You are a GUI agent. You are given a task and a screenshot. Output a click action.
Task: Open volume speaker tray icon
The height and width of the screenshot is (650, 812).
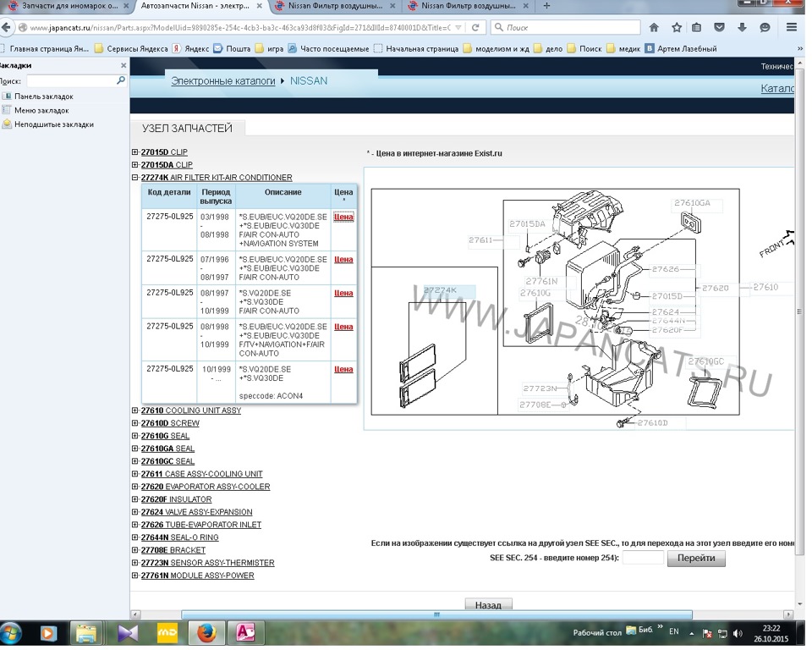point(738,633)
